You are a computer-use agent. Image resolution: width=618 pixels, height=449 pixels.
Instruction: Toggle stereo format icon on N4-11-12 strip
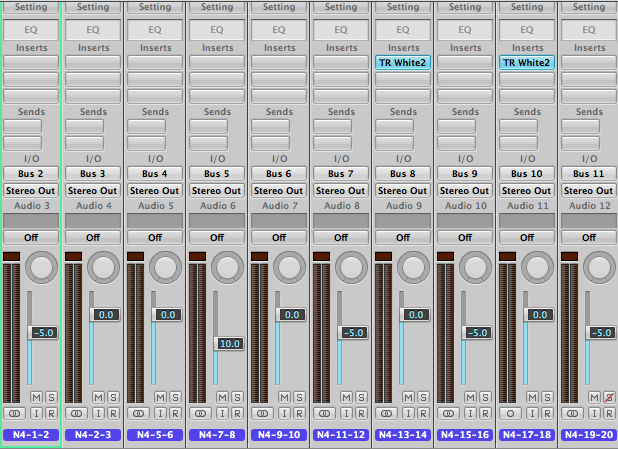click(324, 414)
